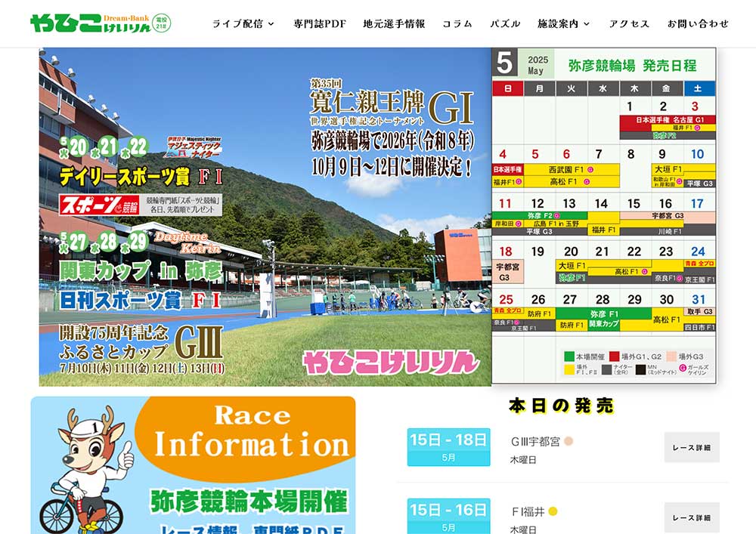The image size is (756, 534).
Task: Click the 関東カップ in 弥彦 banner text
Action: [x=141, y=271]
